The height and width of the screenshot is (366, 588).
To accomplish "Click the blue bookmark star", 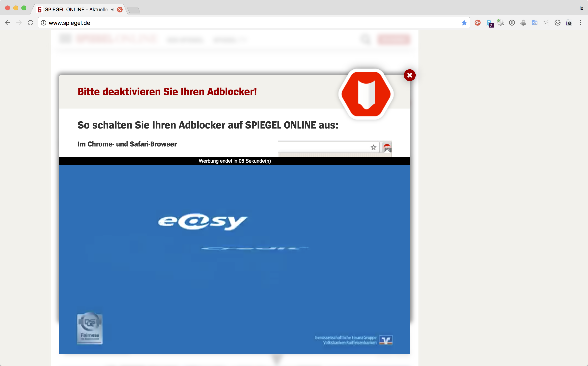I will [x=464, y=23].
